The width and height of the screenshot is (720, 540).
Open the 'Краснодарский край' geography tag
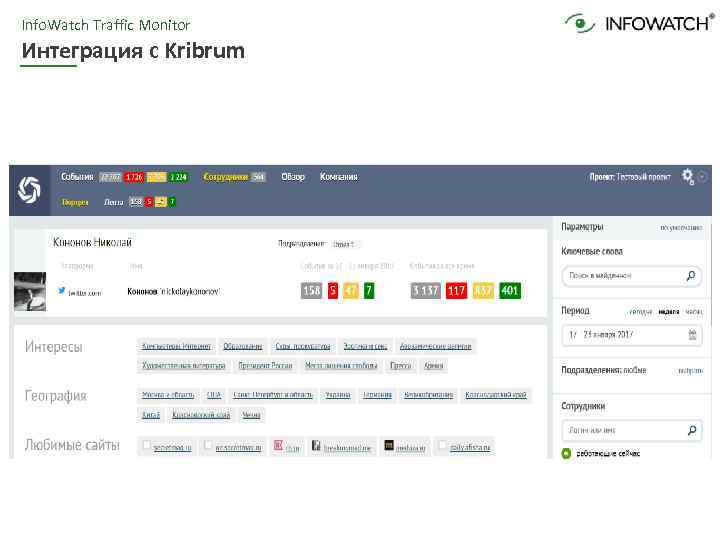[x=496, y=395]
